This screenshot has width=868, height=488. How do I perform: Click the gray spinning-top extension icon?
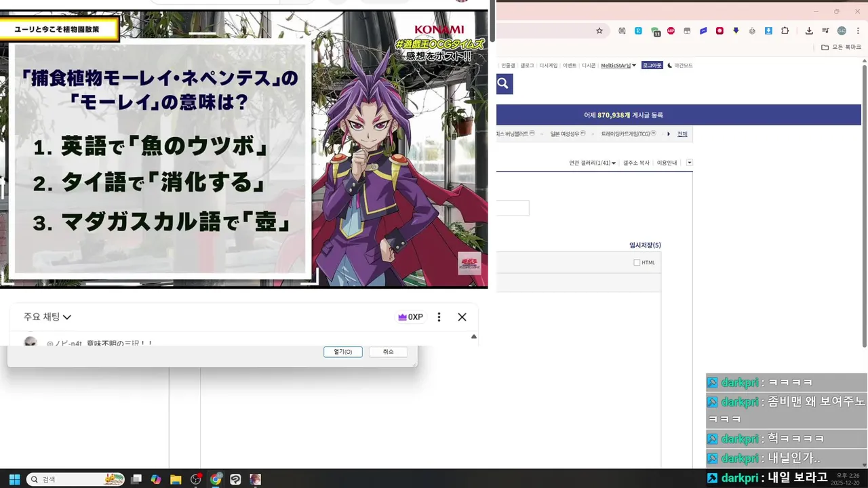752,30
